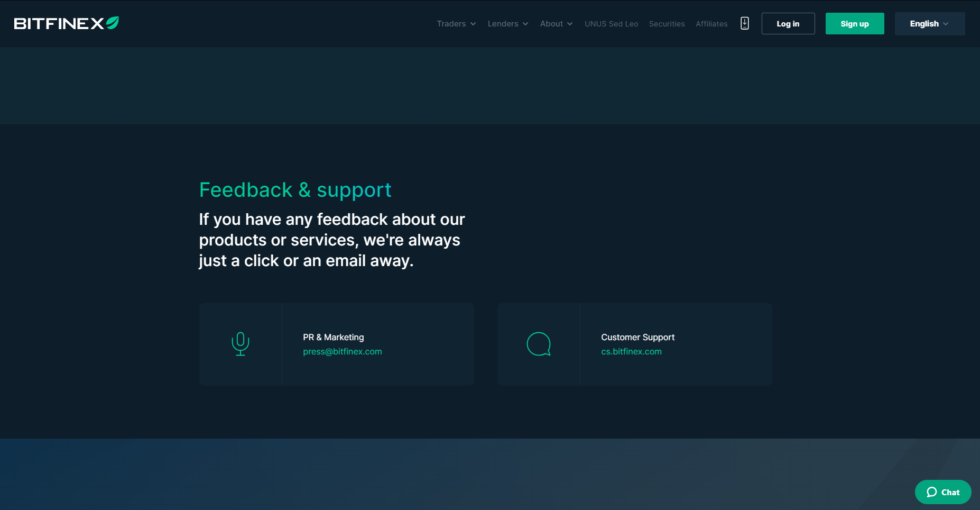Expand the Traders dropdown menu
Screen dimensions: 980x510
coord(456,24)
